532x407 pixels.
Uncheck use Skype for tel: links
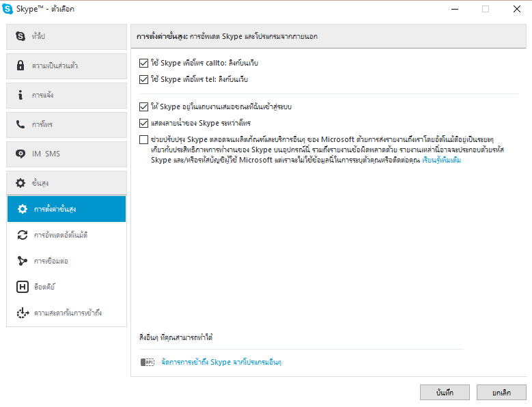click(x=144, y=79)
